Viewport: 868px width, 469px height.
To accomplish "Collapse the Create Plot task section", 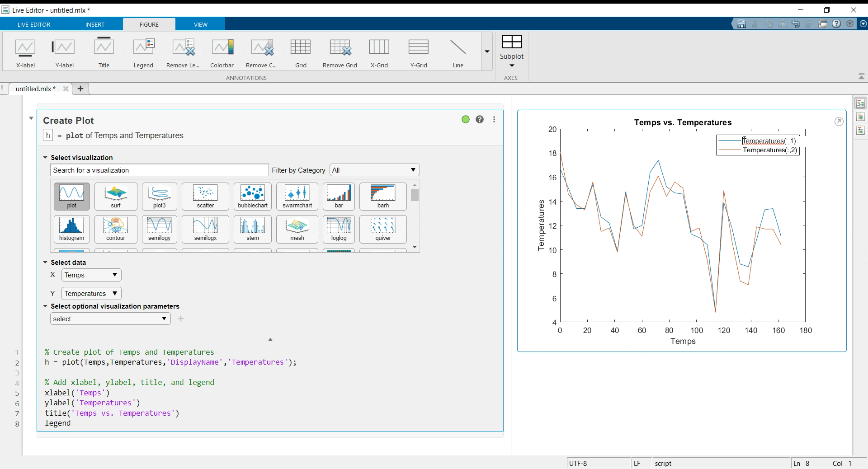I will pos(31,118).
